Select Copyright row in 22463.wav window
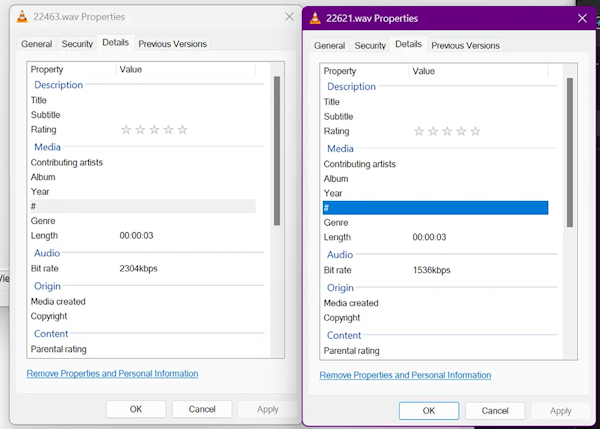600x429 pixels. (143, 316)
